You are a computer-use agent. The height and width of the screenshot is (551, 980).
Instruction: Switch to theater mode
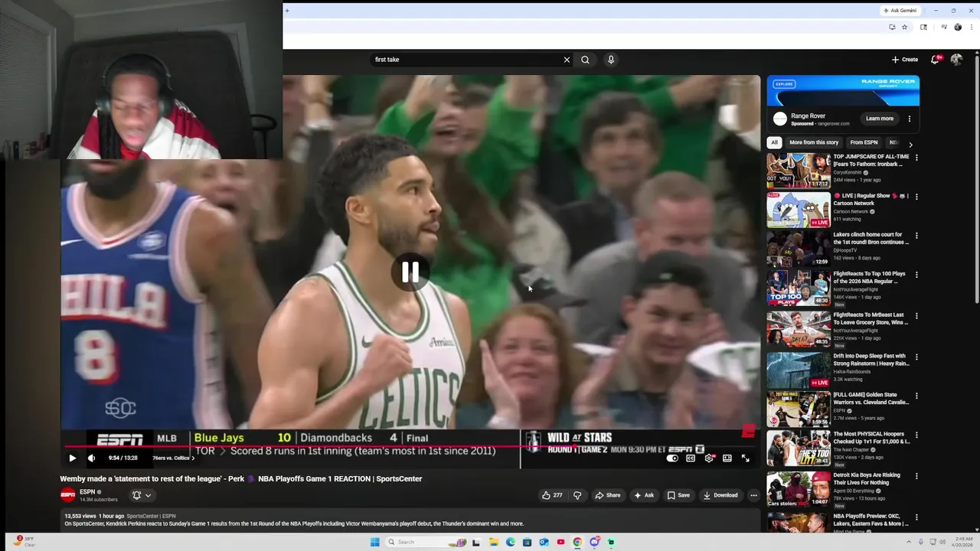click(727, 458)
